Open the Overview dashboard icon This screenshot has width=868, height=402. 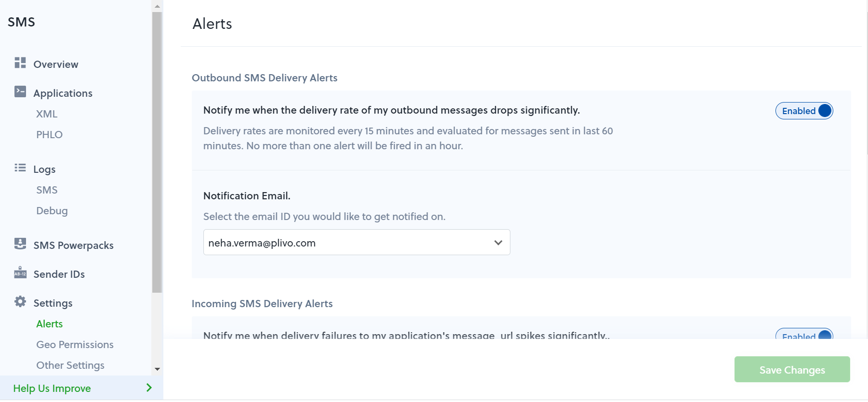click(20, 63)
